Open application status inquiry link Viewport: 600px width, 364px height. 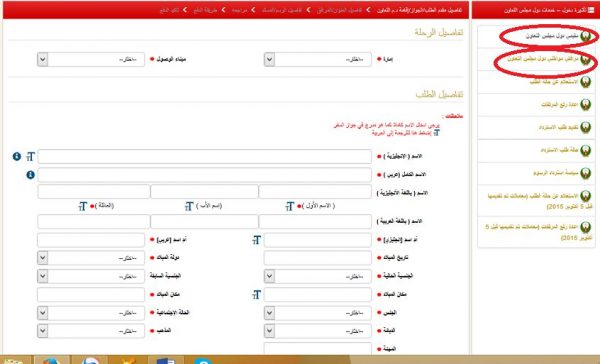[553, 82]
